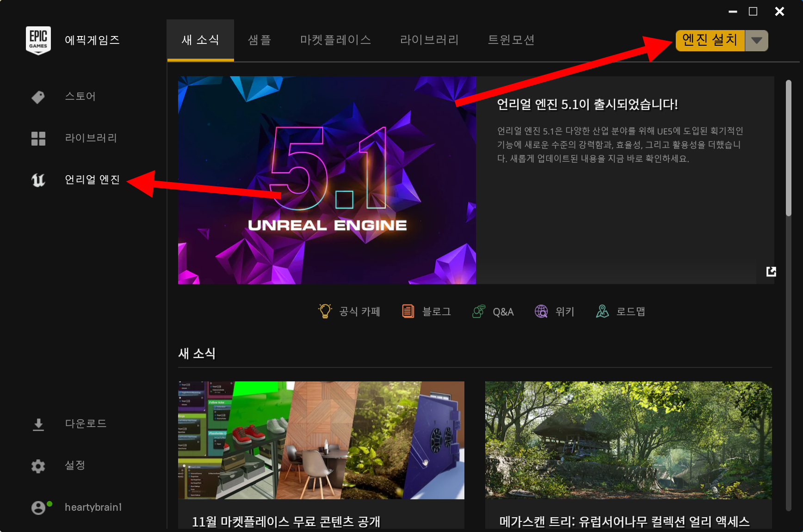Open the 다운로드 arrow icon
This screenshot has height=532, width=803.
click(x=38, y=424)
